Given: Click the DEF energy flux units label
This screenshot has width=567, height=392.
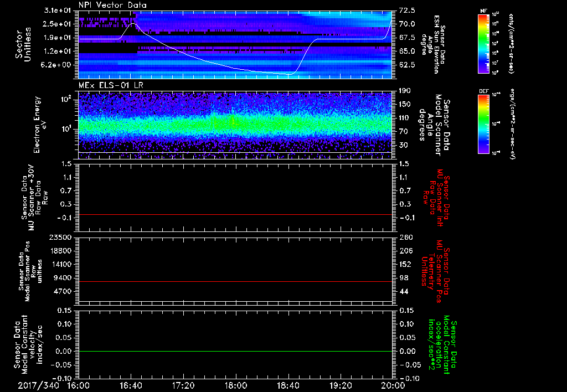Looking at the screenshot, I should (512, 123).
